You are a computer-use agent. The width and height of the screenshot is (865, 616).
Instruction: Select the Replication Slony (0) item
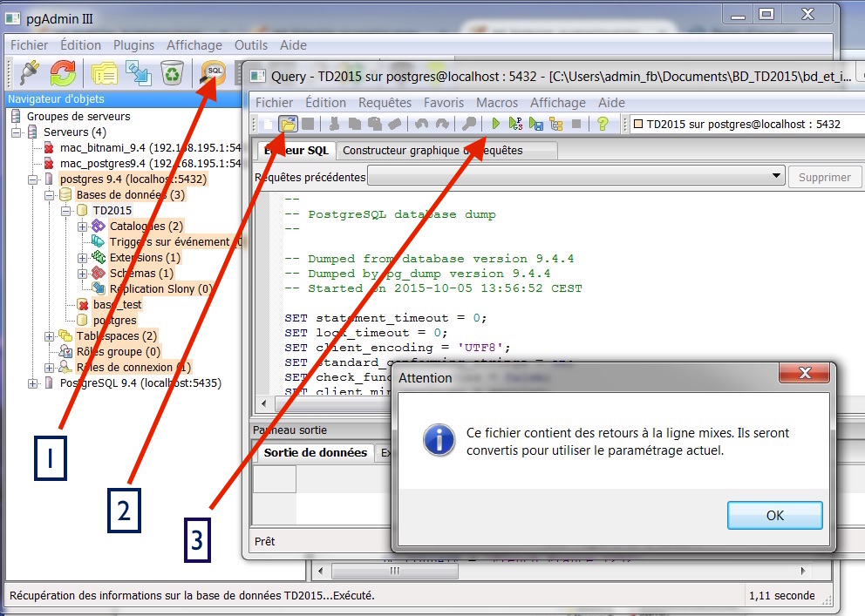[x=160, y=288]
